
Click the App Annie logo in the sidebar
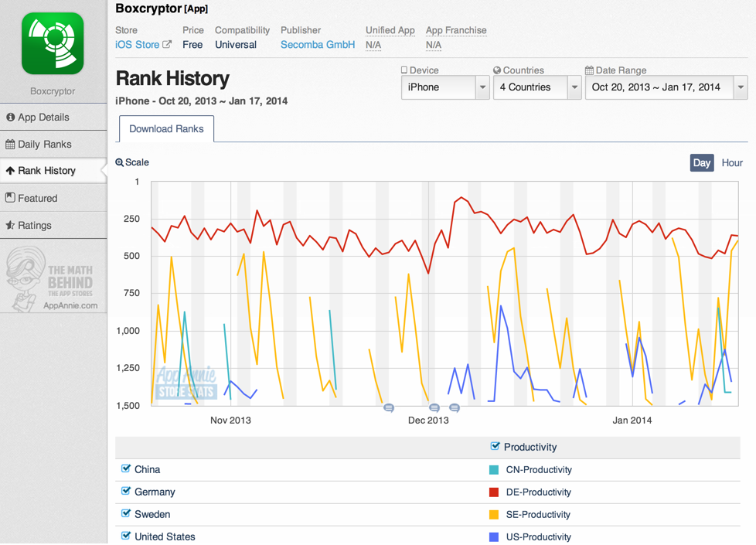(x=53, y=280)
